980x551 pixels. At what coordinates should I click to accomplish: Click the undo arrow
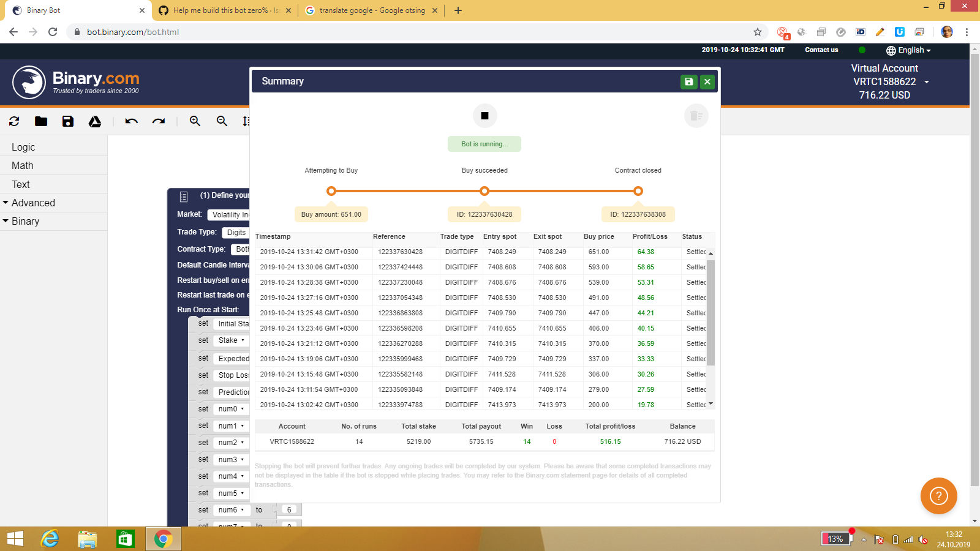(132, 121)
